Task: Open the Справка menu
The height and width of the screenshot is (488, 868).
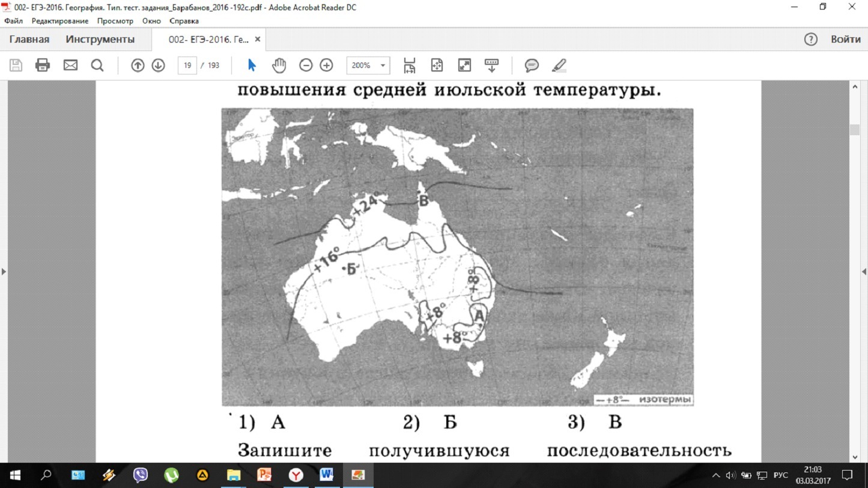Action: coord(184,20)
